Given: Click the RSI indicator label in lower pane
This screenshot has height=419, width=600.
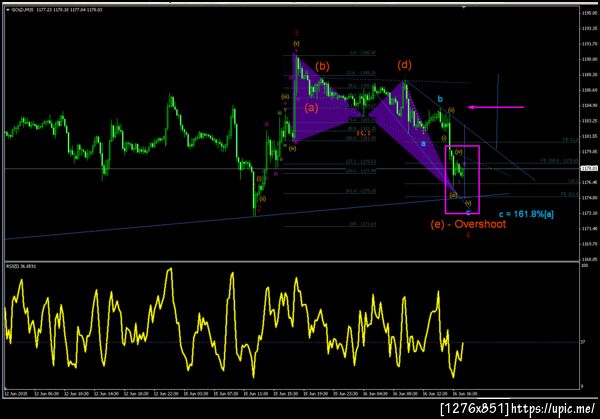Looking at the screenshot, I should coord(21,266).
